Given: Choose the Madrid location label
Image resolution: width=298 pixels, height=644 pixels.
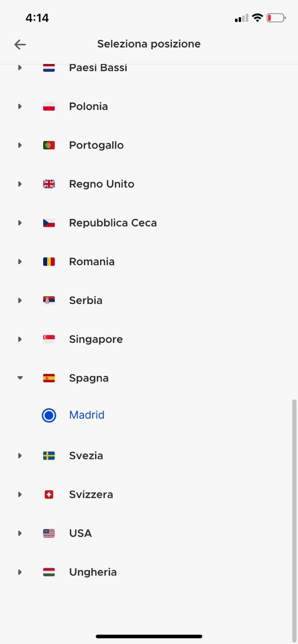Looking at the screenshot, I should pos(87,415).
